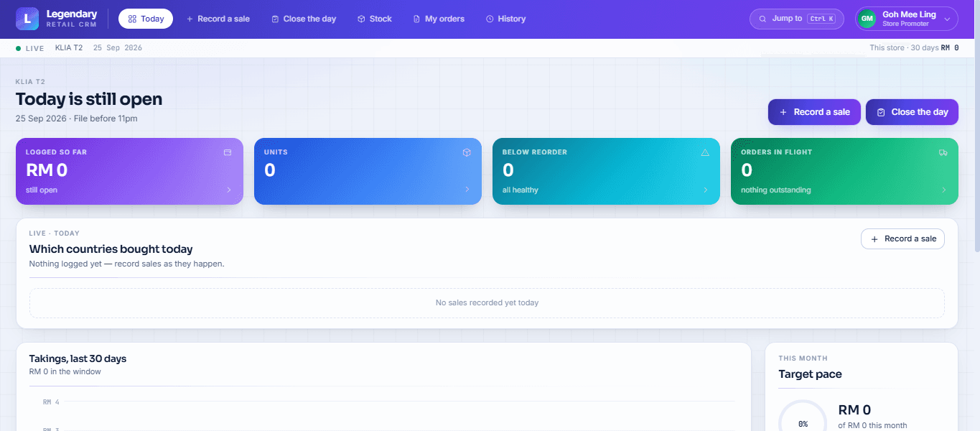Viewport: 980px width, 431px height.
Task: Click the Ctrl K shortcut badge
Action: [x=822, y=19]
